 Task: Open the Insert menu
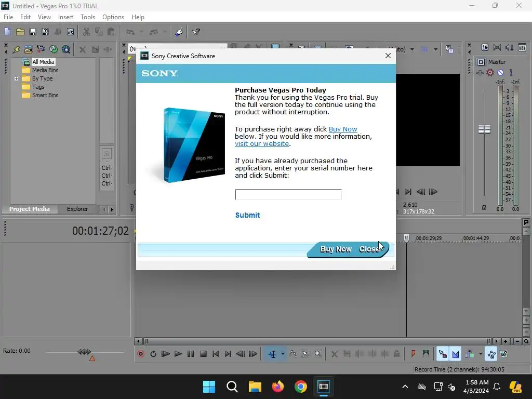[65, 17]
